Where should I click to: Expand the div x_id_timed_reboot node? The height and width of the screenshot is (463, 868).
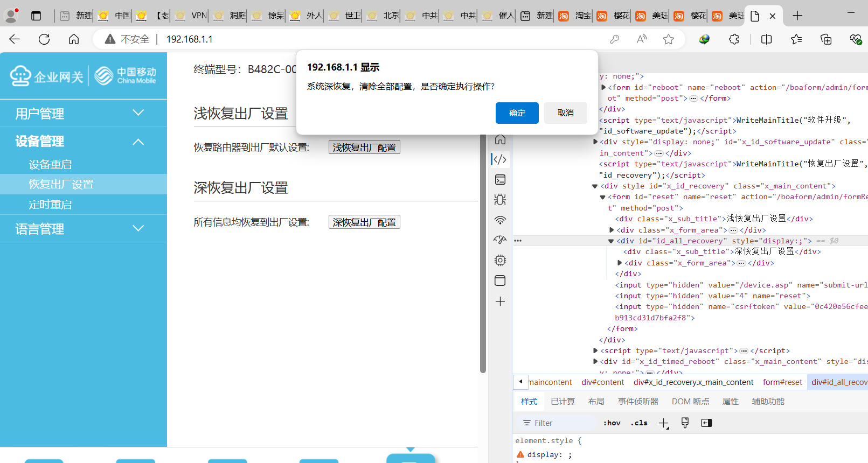[595, 362]
